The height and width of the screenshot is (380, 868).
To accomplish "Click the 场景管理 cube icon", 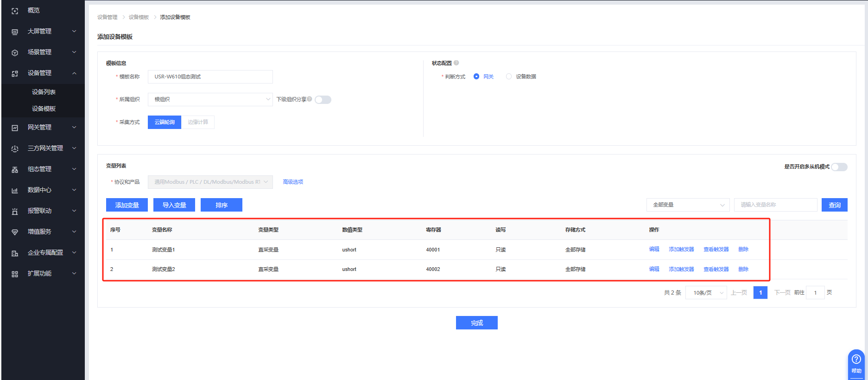I will click(15, 52).
